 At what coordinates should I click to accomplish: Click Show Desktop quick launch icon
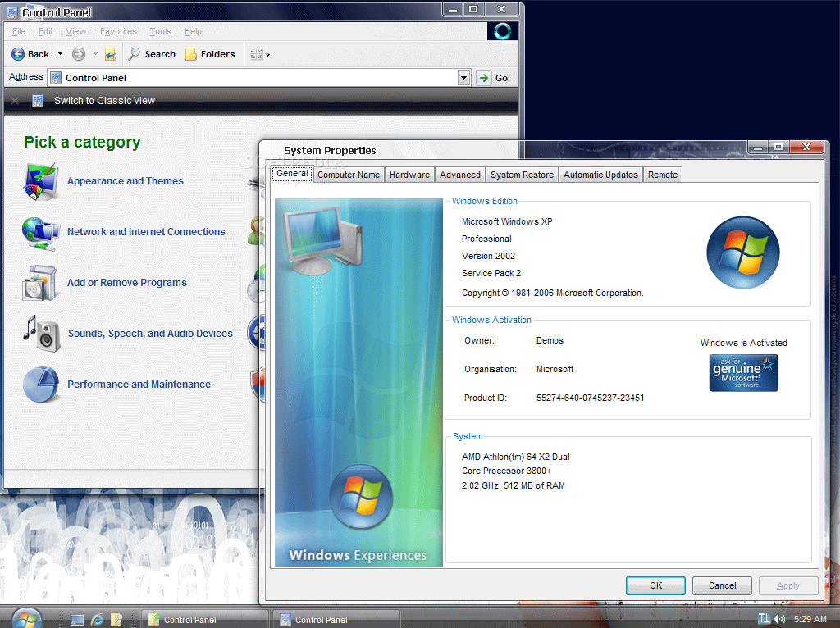(77, 620)
